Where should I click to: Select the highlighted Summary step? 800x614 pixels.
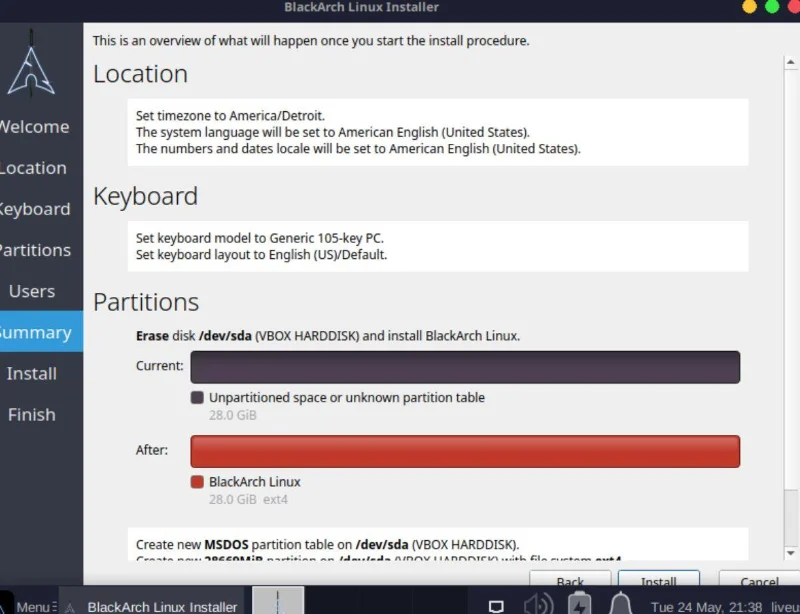41,332
